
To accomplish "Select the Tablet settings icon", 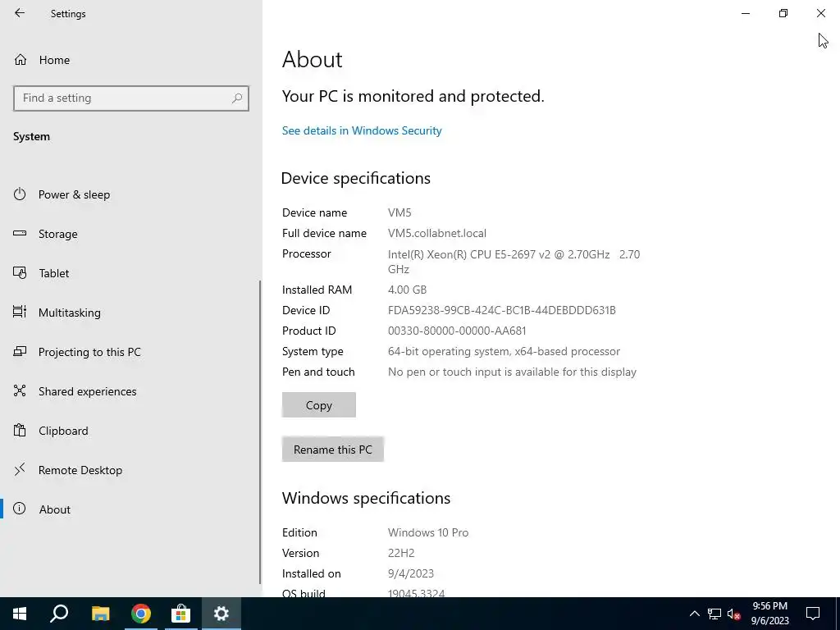I will pos(20,273).
